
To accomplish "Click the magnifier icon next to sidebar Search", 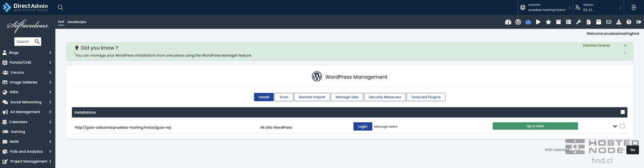I will pyautogui.click(x=37, y=41).
